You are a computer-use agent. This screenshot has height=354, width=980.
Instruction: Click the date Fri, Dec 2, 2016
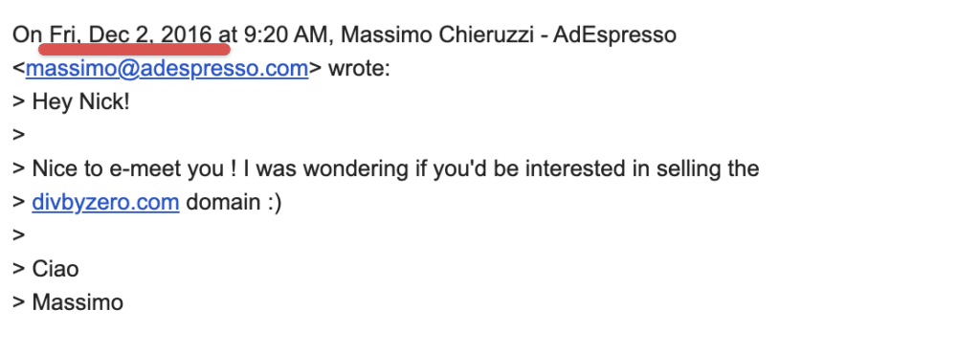130,34
